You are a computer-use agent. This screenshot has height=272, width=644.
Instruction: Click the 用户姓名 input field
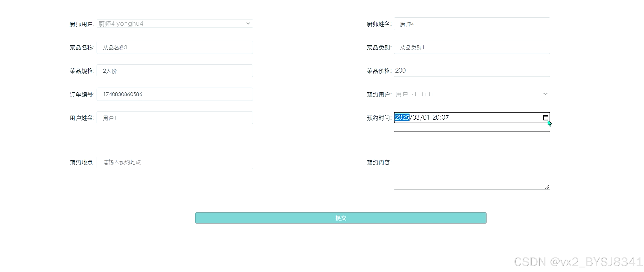click(x=174, y=118)
